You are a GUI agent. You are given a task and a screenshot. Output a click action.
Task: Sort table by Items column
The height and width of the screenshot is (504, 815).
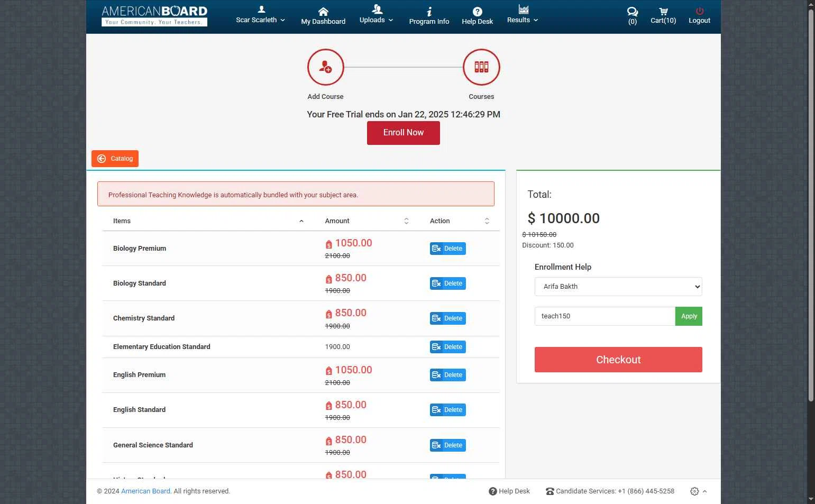[208, 221]
